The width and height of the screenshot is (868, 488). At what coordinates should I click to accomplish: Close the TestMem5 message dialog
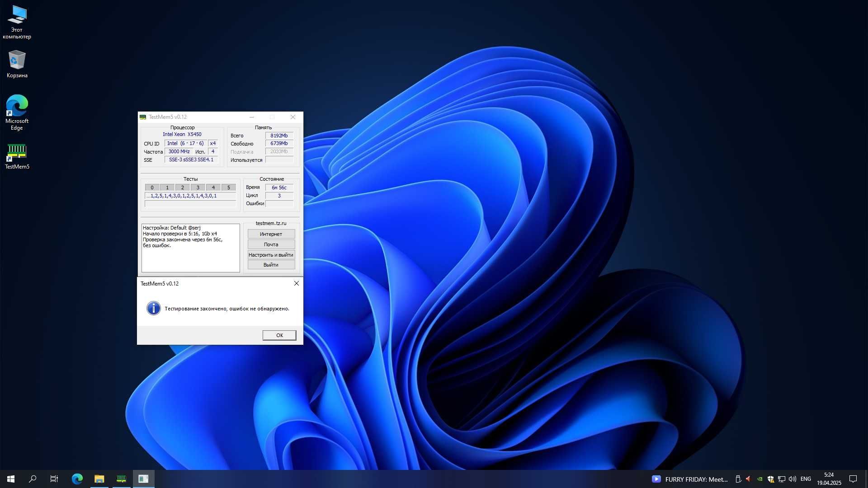coord(297,283)
